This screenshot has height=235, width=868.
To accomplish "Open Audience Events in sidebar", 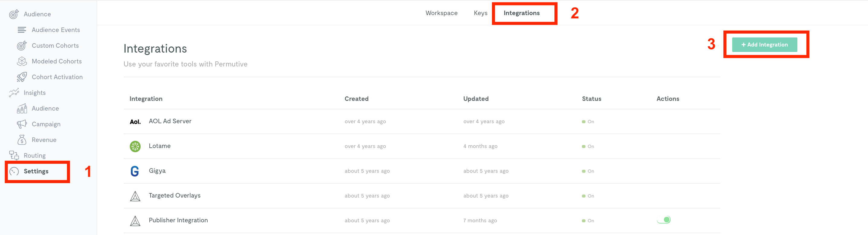I will 56,30.
